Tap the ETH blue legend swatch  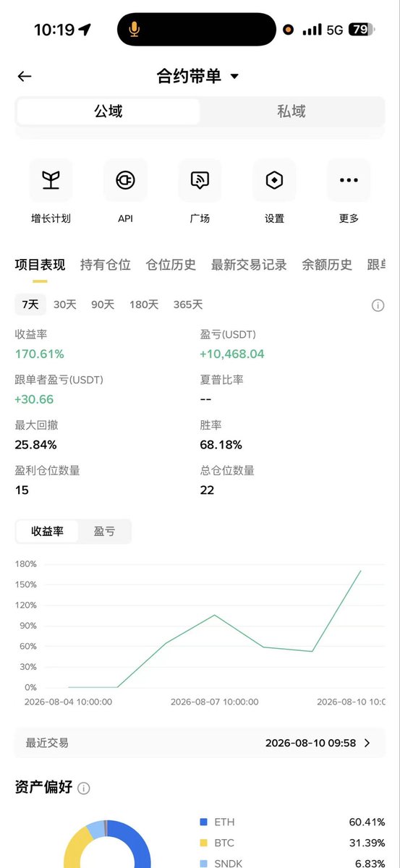(x=203, y=822)
